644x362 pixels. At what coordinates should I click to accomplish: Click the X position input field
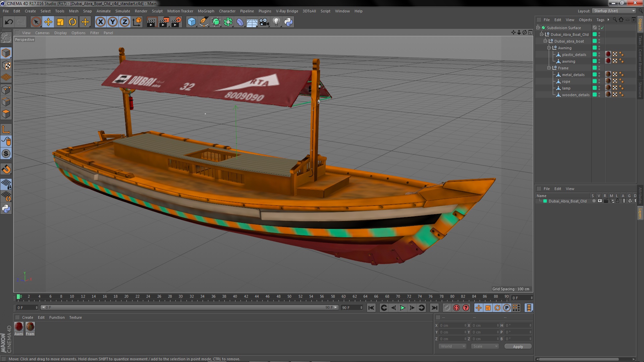452,325
